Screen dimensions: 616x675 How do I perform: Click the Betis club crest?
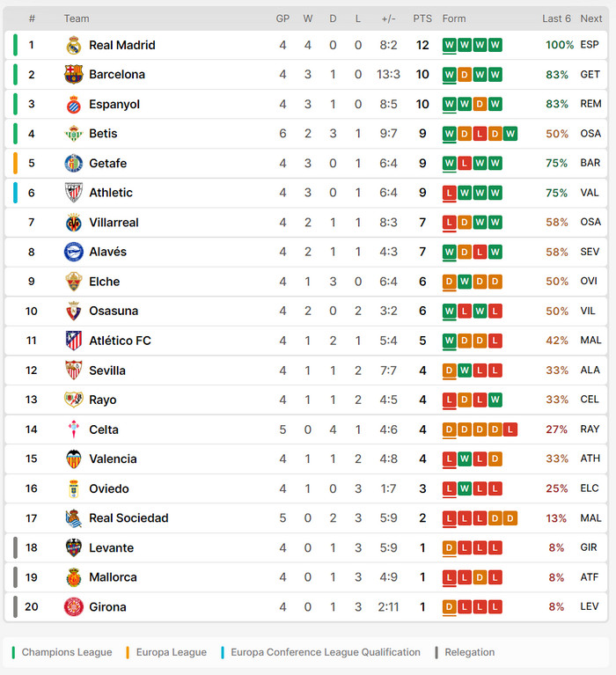click(74, 134)
